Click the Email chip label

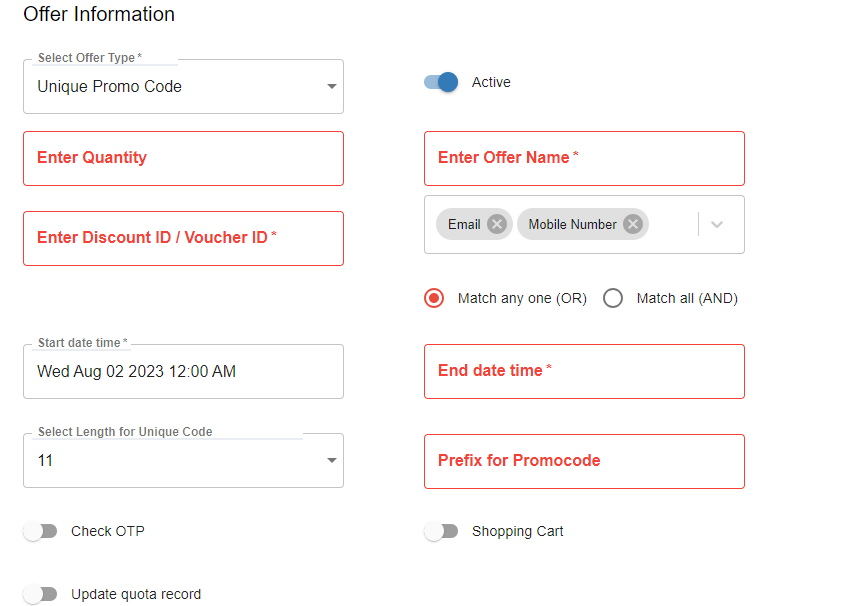pyautogui.click(x=464, y=224)
